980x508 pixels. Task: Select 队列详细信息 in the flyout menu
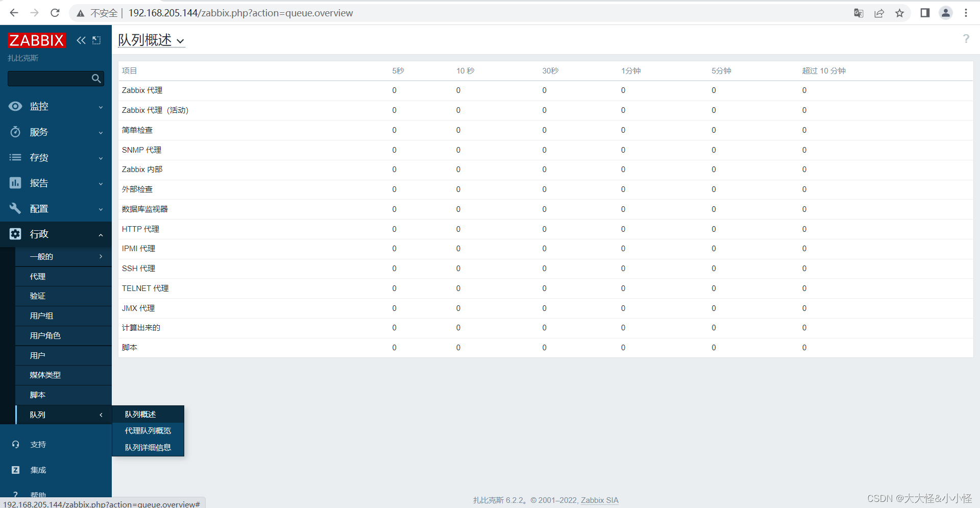[x=148, y=448]
